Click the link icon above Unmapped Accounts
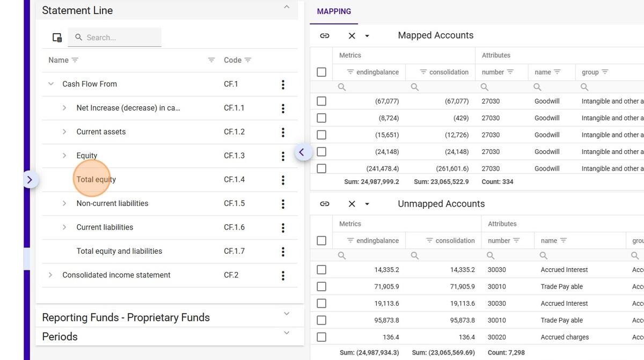The image size is (644, 360). click(325, 204)
